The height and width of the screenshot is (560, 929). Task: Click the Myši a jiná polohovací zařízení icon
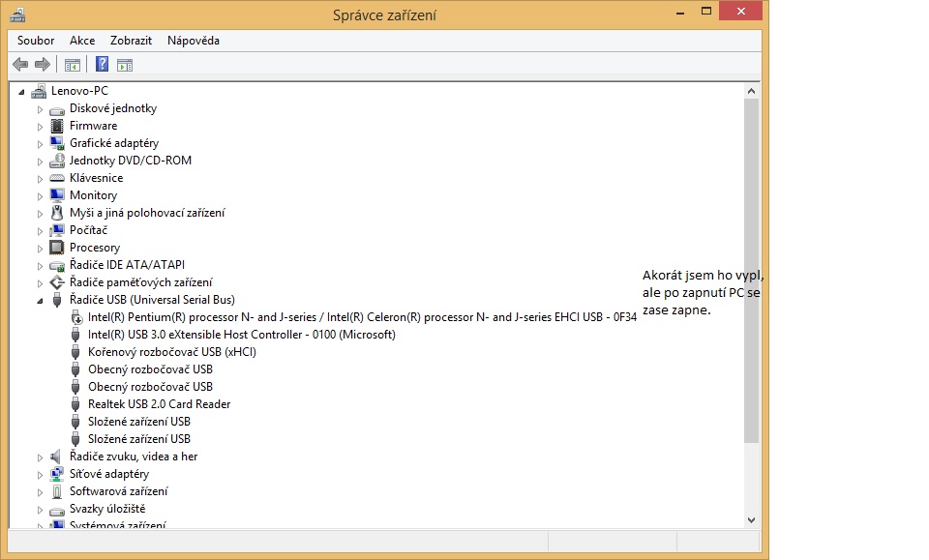[57, 213]
